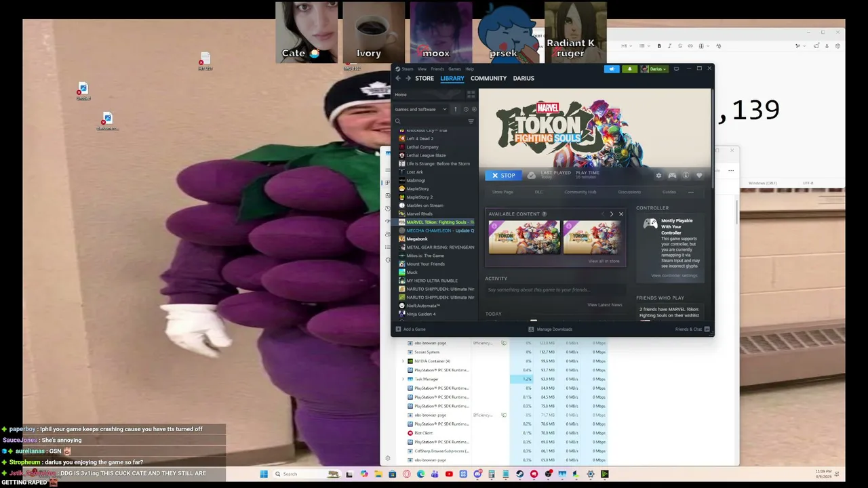
Task: Launch Opera from the taskbar
Action: tap(407, 474)
